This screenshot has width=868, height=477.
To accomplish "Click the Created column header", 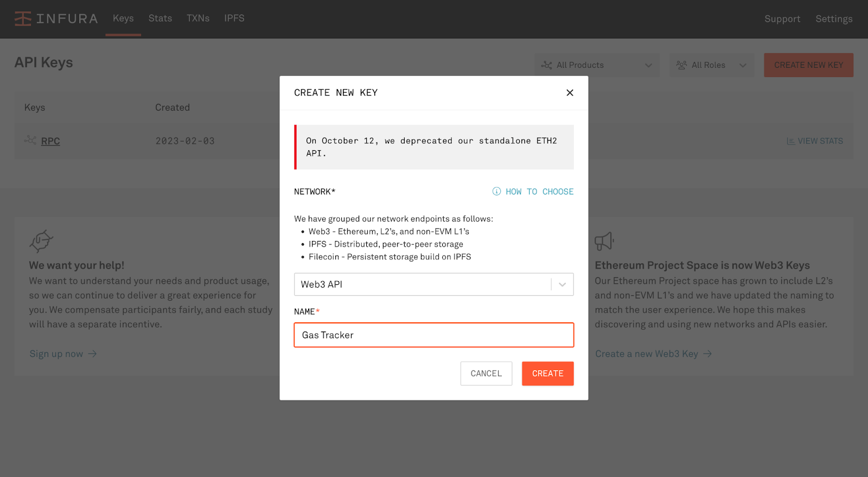I will pos(173,107).
